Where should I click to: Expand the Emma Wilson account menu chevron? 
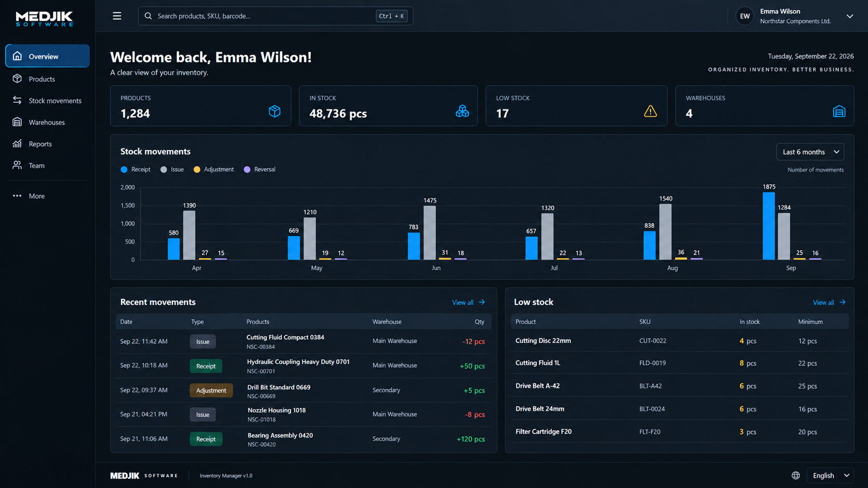850,16
